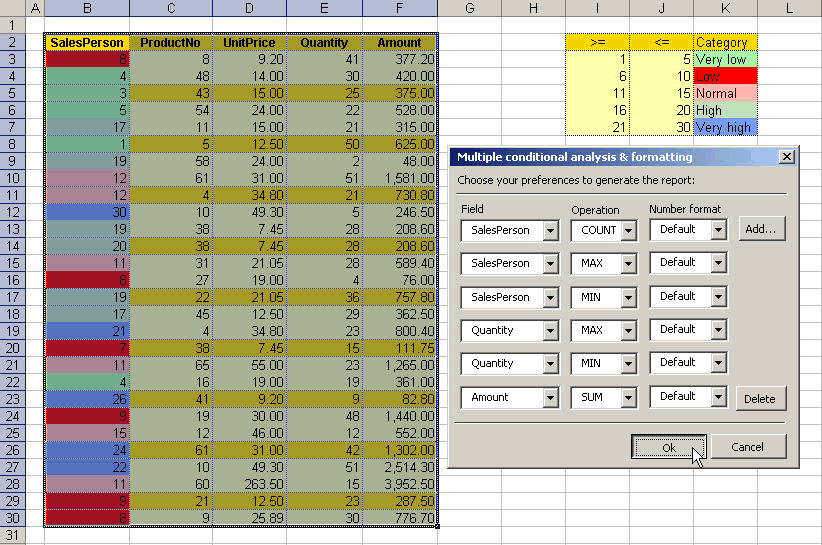Select column G header
Screen dimensions: 822x545
pos(469,8)
